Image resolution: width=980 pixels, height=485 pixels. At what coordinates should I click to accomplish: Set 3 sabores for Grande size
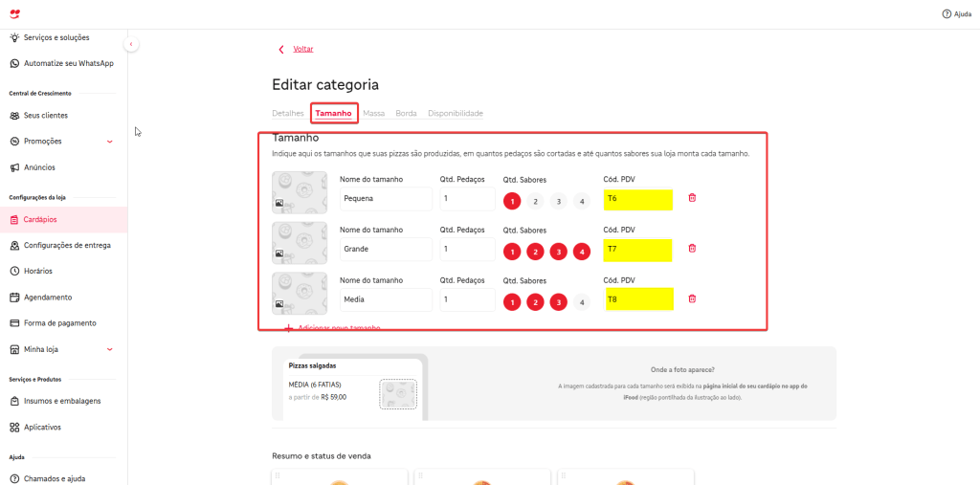(x=559, y=252)
